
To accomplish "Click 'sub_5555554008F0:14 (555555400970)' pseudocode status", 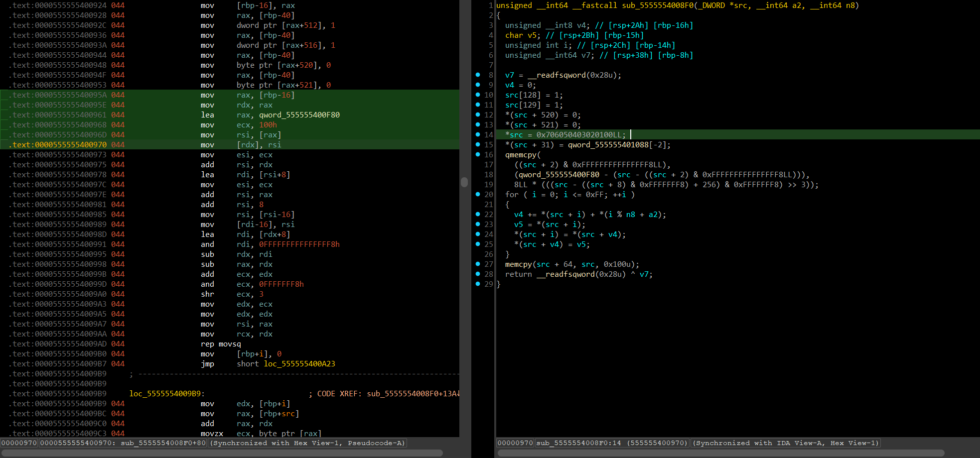I will pyautogui.click(x=612, y=443).
